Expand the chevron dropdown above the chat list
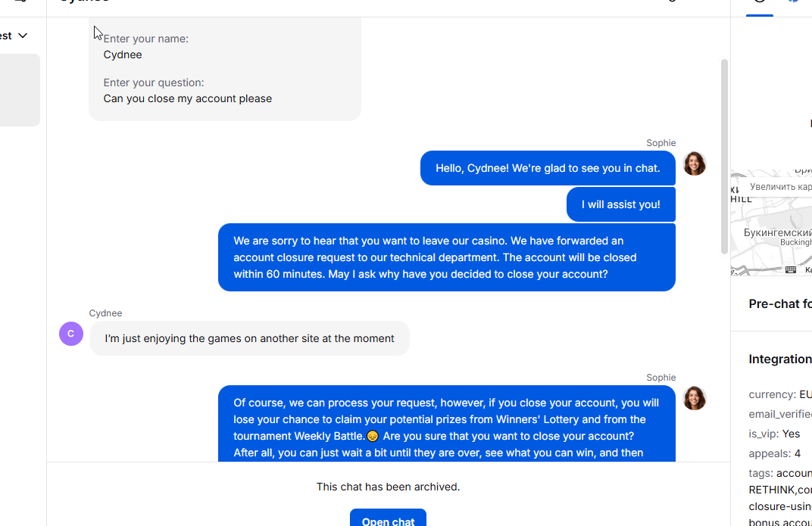 click(23, 36)
